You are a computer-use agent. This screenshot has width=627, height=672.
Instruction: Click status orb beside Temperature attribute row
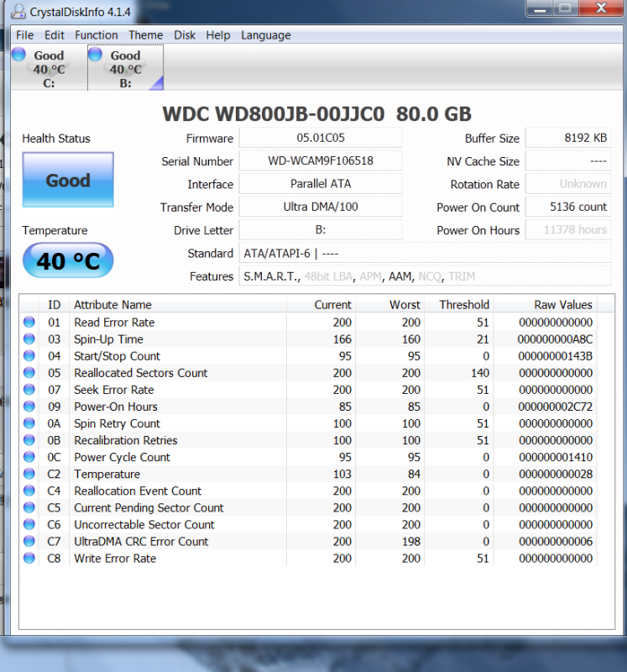pos(29,474)
